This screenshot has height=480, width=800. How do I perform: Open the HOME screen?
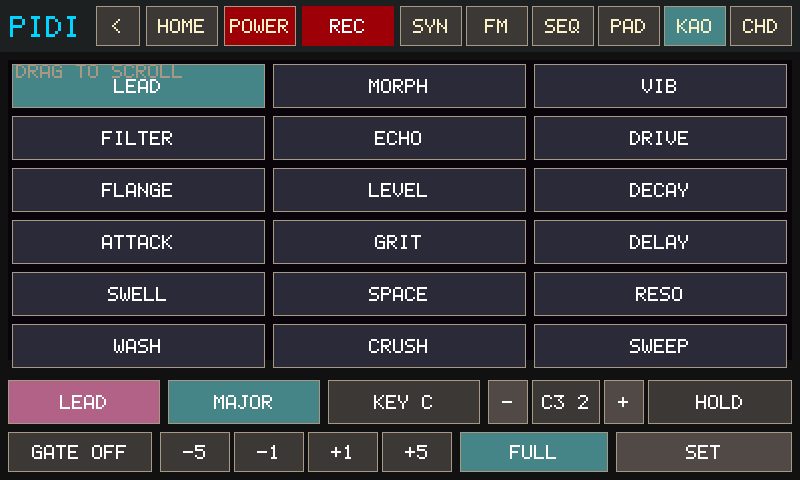[x=182, y=26]
